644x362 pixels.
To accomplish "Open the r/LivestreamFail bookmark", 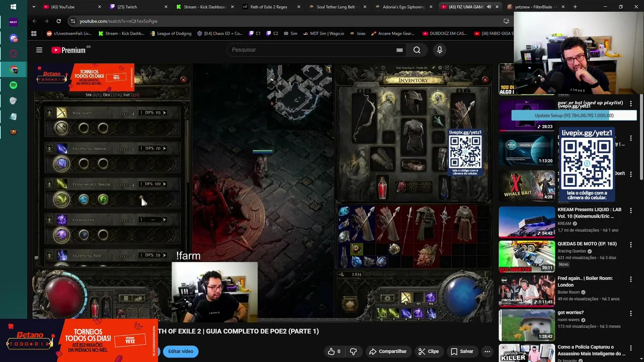I will coord(69,33).
